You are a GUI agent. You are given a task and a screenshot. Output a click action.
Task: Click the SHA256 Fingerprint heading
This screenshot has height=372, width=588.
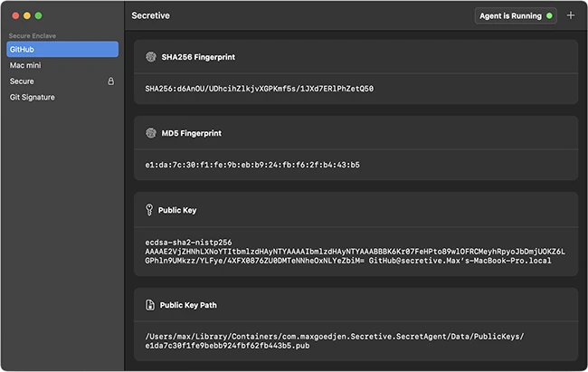pyautogui.click(x=198, y=57)
